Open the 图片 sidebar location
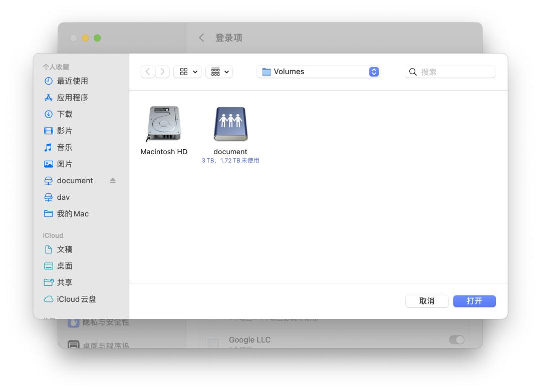Image resolution: width=541 pixels, height=392 pixels. coord(63,164)
